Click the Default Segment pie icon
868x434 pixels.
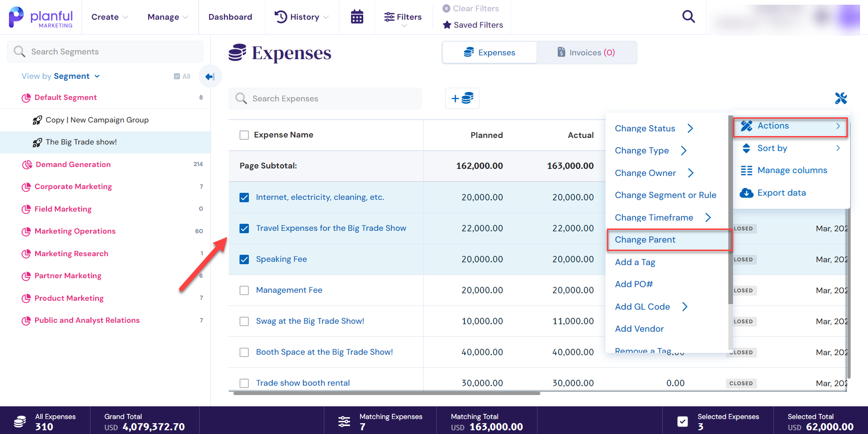click(x=26, y=98)
